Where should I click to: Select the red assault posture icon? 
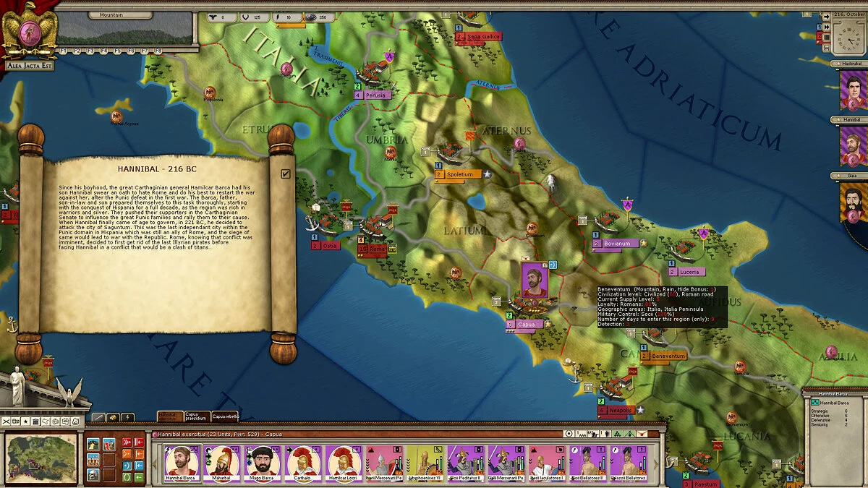coord(127,442)
